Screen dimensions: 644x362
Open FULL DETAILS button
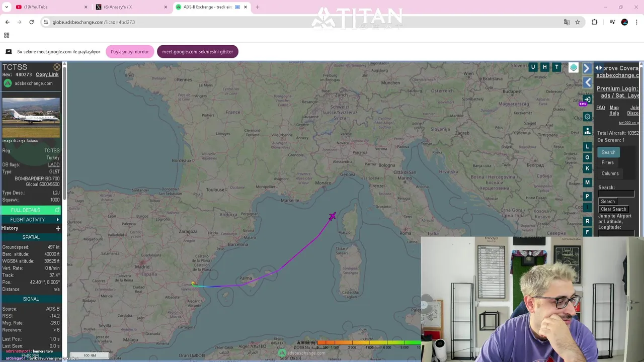(x=31, y=210)
